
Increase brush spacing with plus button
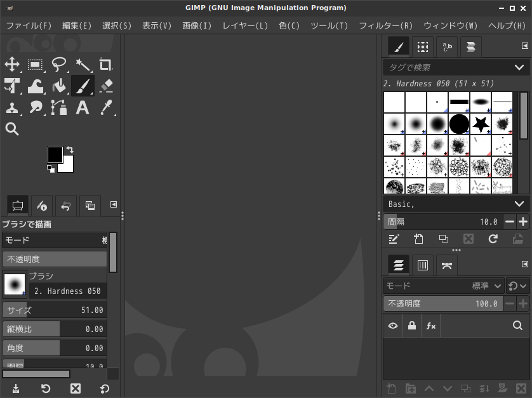523,222
